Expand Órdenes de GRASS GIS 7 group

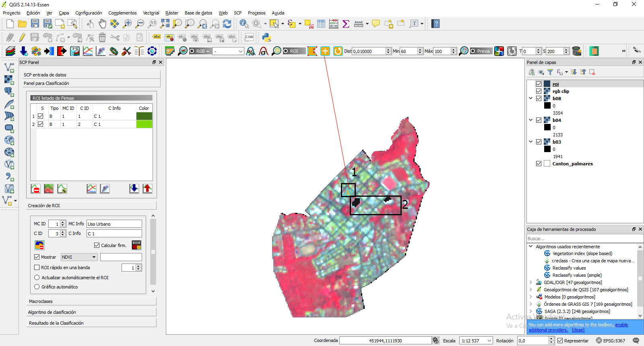point(530,304)
